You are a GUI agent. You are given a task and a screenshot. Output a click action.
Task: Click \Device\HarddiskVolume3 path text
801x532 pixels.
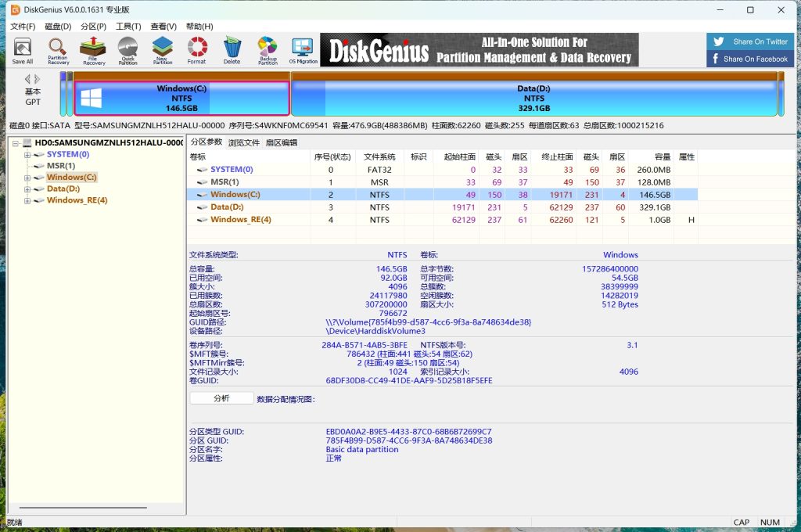pos(375,331)
